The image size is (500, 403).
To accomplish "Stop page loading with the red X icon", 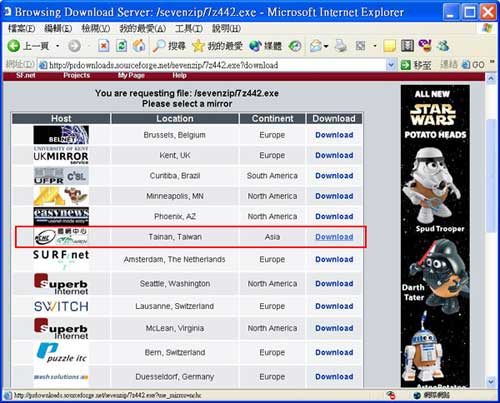I will [104, 45].
